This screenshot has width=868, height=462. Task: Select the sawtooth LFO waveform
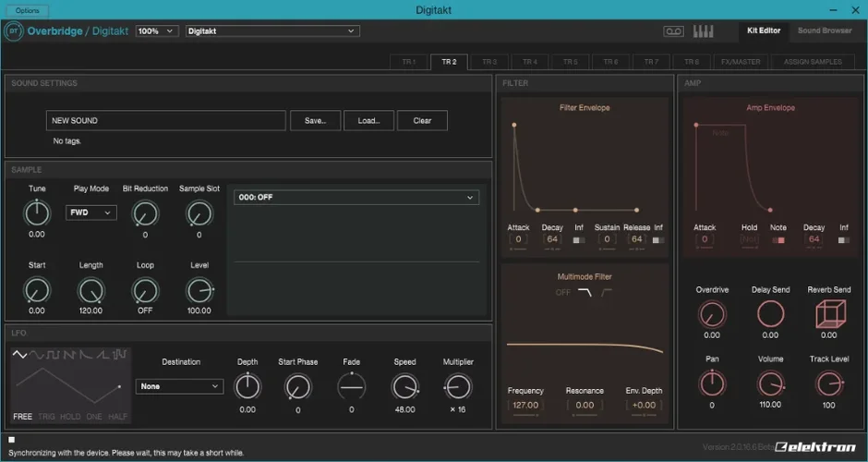pyautogui.click(x=69, y=355)
